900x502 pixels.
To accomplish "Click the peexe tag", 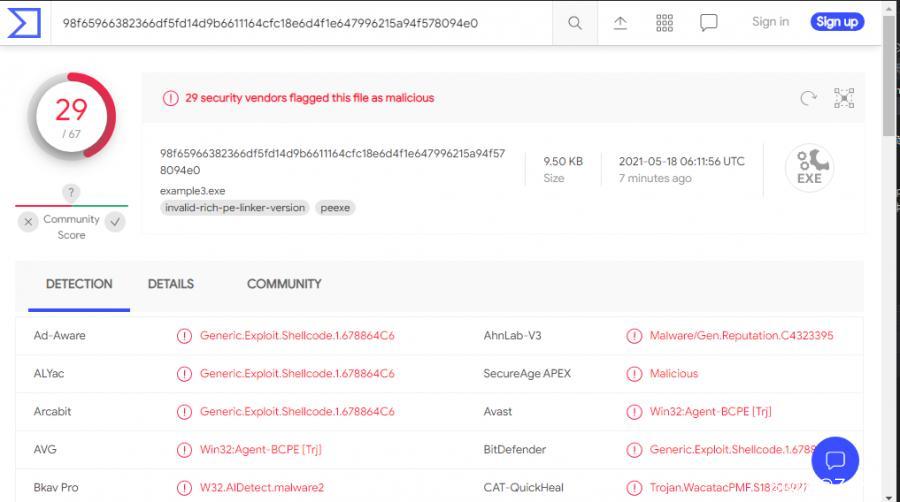I will point(336,208).
